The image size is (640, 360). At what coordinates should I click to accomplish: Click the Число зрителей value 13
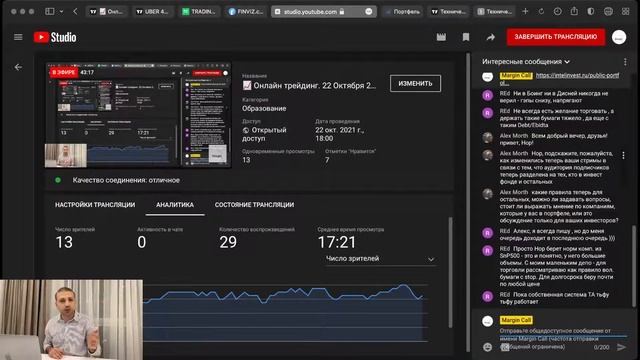coord(64,242)
